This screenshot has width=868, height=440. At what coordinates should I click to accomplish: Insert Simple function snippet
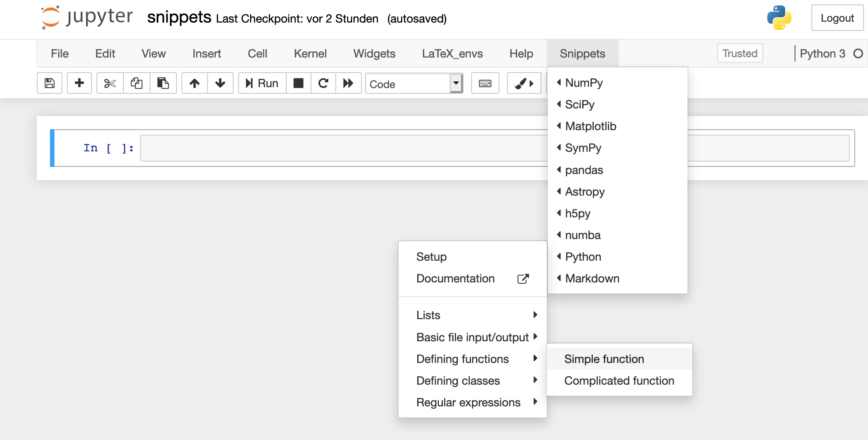click(619, 359)
